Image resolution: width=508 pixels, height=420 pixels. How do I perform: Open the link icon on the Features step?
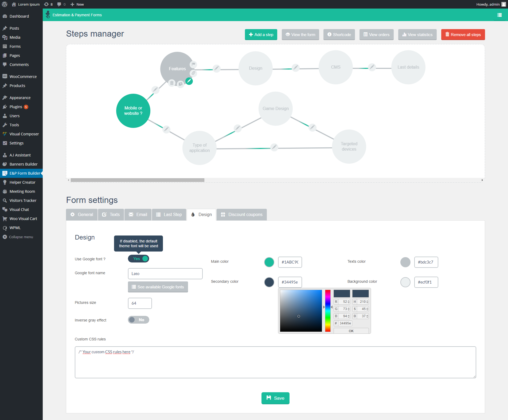click(x=193, y=73)
